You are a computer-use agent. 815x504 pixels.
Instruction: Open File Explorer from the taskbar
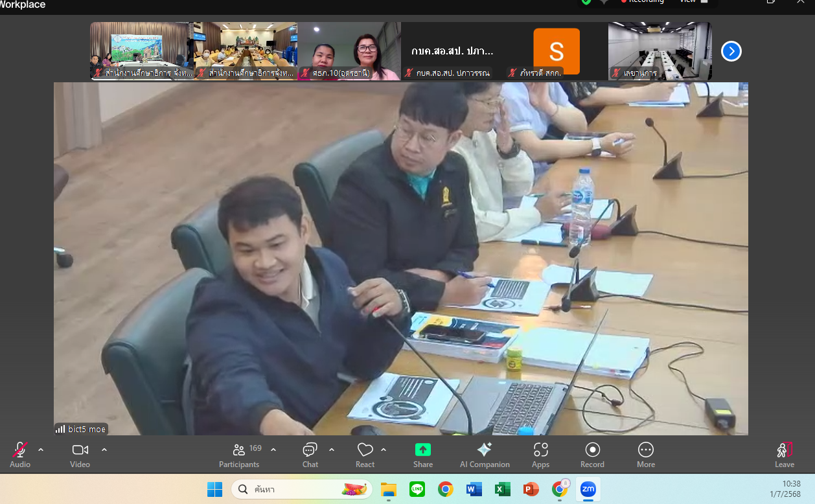389,489
